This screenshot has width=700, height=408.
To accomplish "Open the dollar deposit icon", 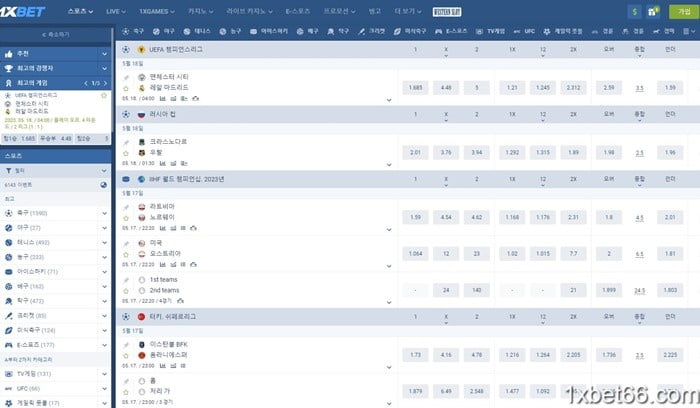I will (634, 12).
